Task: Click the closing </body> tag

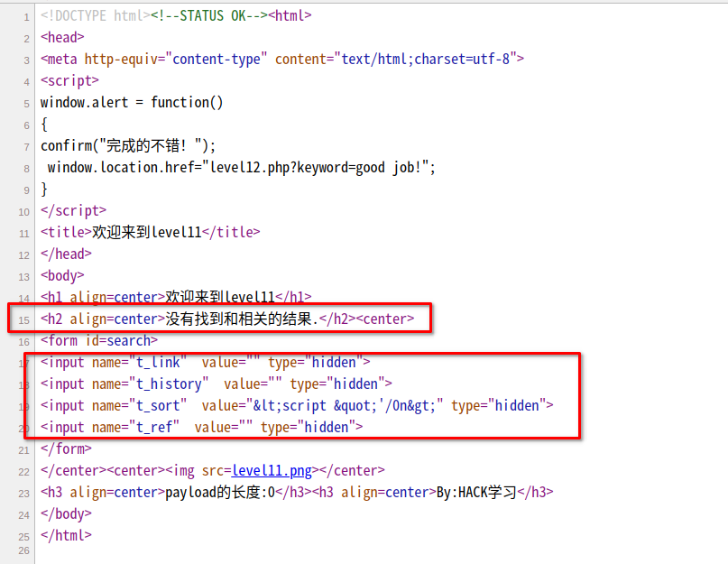Action: [66, 513]
